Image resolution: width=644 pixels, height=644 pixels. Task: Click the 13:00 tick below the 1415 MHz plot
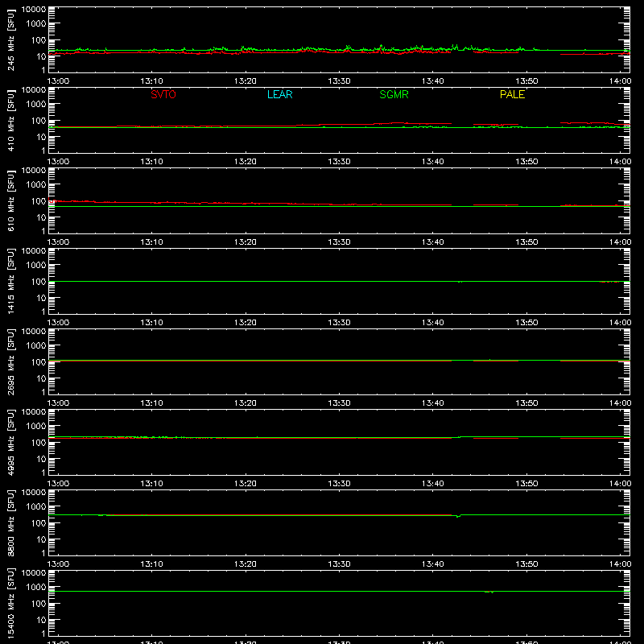tap(58, 323)
